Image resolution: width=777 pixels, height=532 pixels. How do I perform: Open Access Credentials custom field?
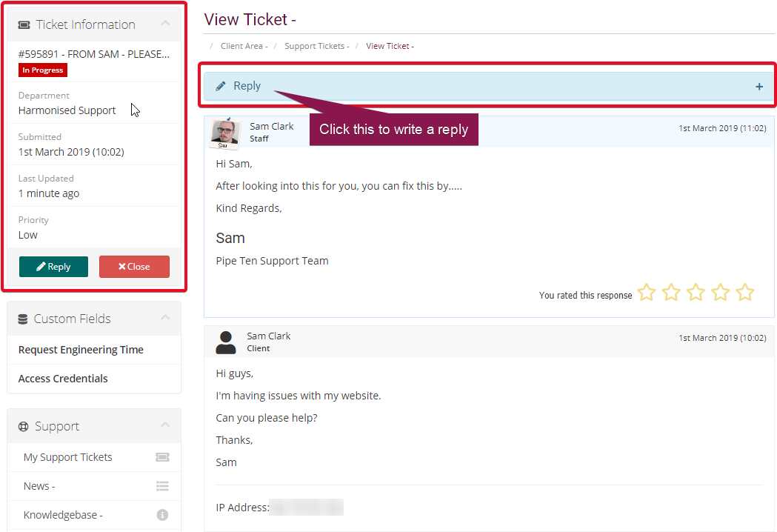point(63,378)
